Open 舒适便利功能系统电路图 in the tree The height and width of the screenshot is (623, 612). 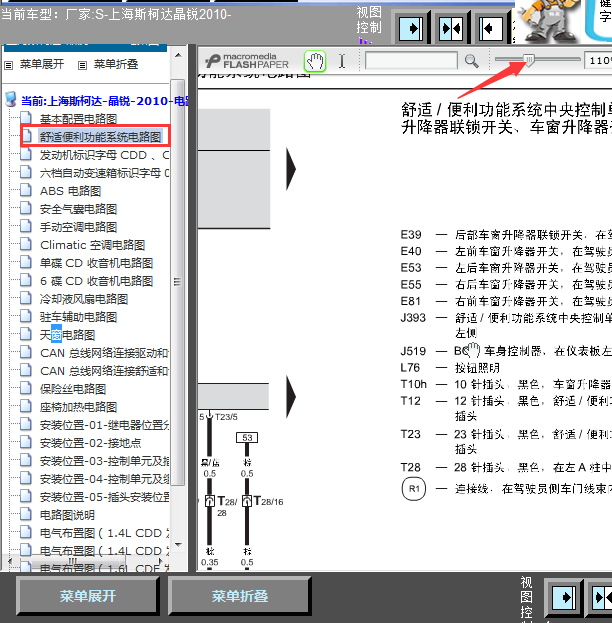click(x=100, y=137)
